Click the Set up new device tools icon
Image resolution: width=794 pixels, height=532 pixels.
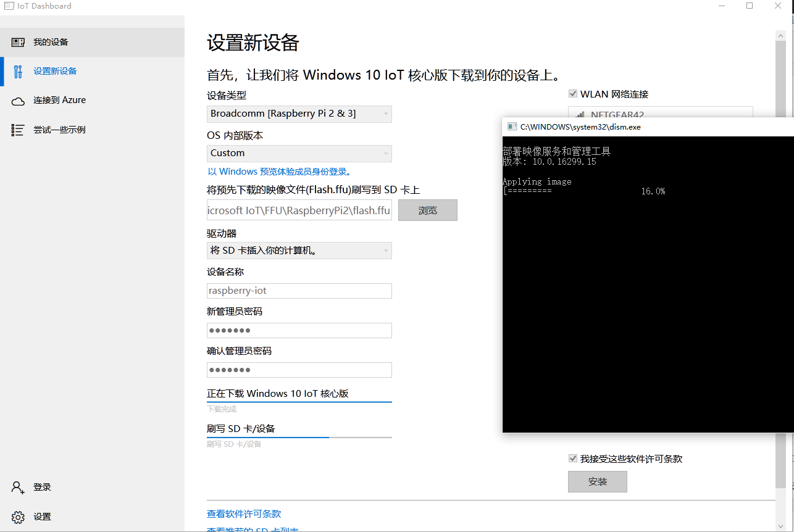[x=18, y=71]
